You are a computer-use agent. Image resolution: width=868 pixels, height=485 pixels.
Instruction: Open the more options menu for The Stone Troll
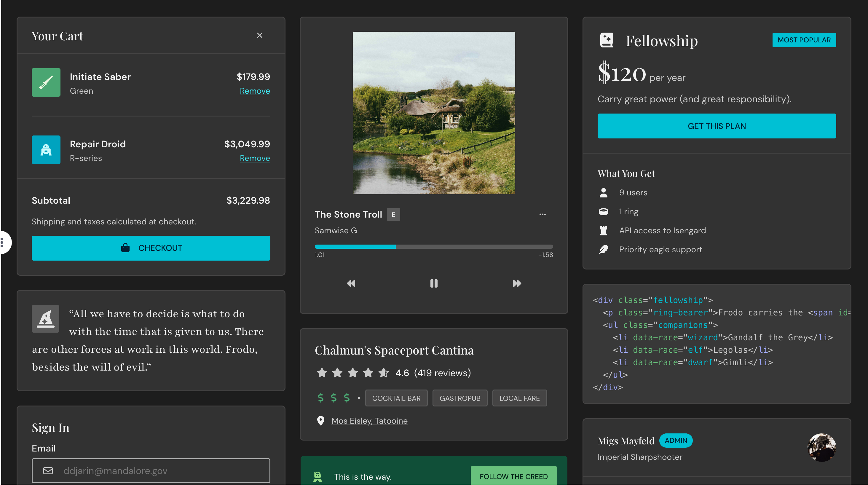coord(542,214)
